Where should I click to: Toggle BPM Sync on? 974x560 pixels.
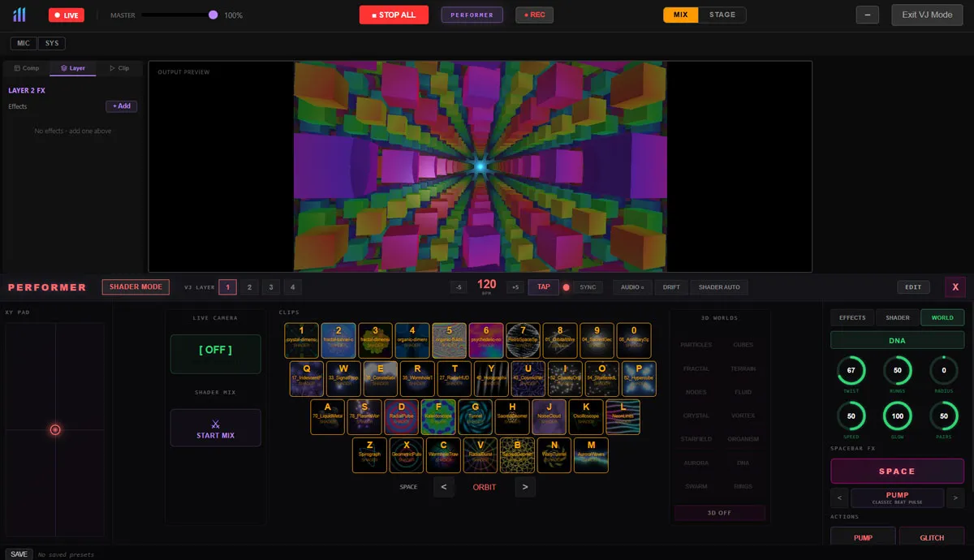(x=587, y=287)
